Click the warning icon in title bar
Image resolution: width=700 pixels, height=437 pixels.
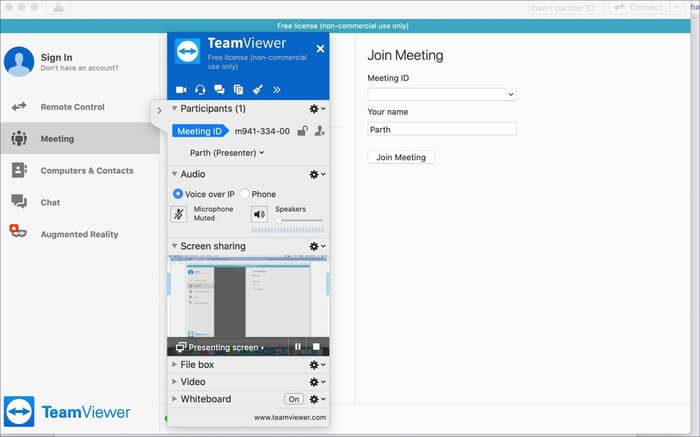tap(59, 8)
